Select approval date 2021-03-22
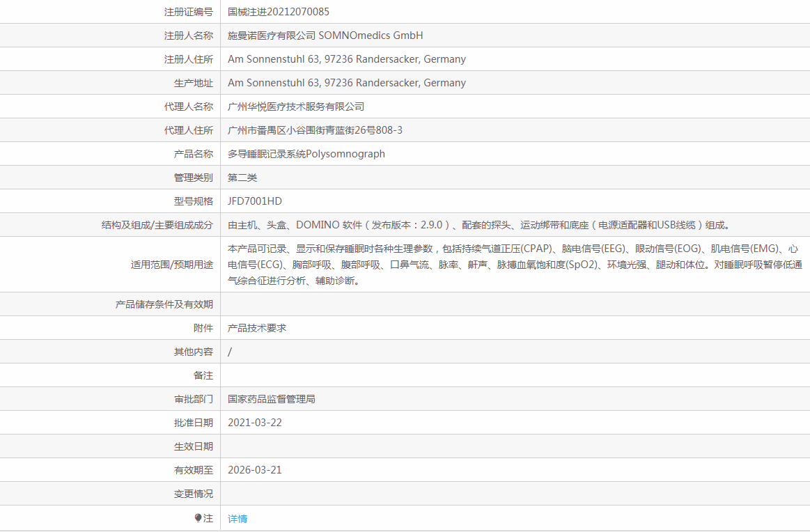This screenshot has height=532, width=810. coord(255,423)
